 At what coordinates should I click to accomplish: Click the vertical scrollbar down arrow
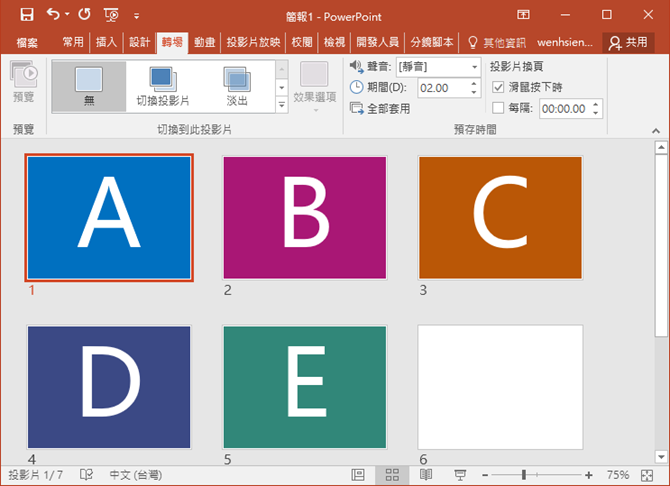pos(661,457)
